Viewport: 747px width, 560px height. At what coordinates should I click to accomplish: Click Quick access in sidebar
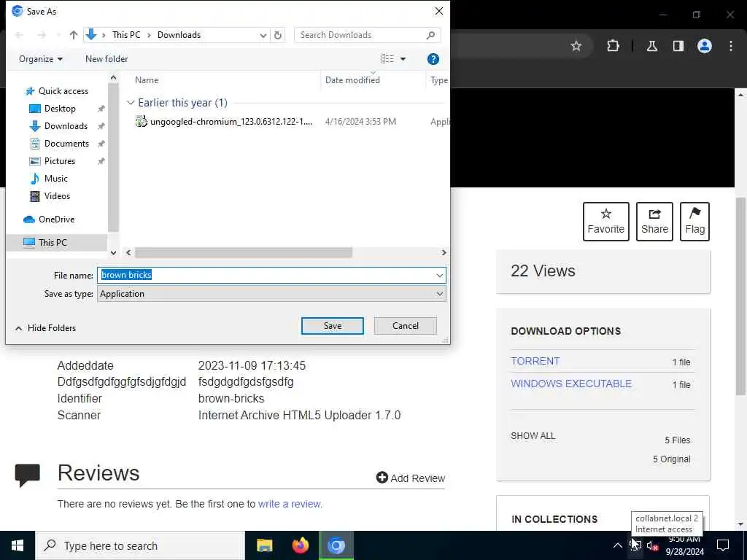[x=63, y=91]
